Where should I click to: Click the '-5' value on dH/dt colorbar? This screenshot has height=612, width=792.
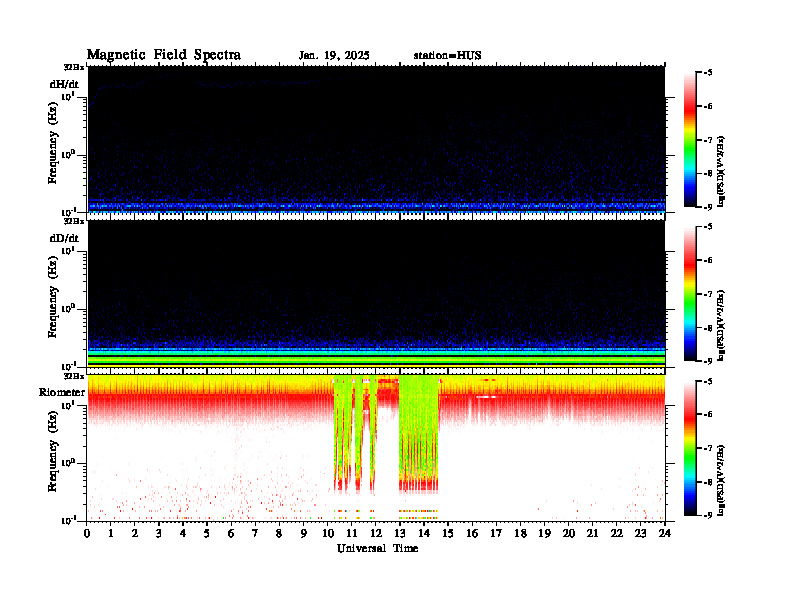(x=708, y=73)
